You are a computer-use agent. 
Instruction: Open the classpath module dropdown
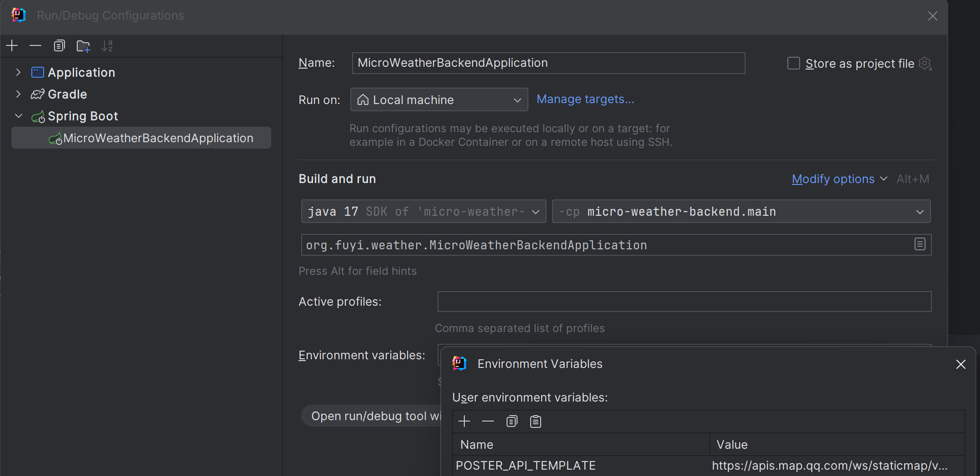pyautogui.click(x=741, y=212)
